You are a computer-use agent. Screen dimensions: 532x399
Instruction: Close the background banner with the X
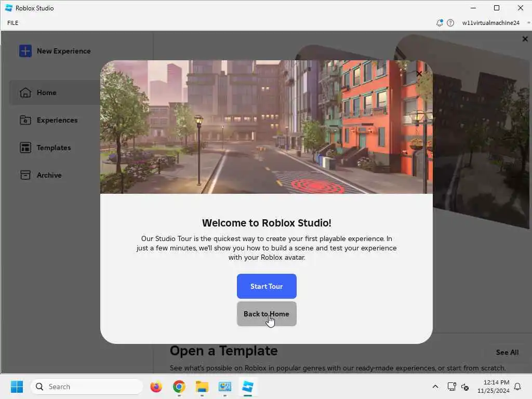[x=525, y=39]
